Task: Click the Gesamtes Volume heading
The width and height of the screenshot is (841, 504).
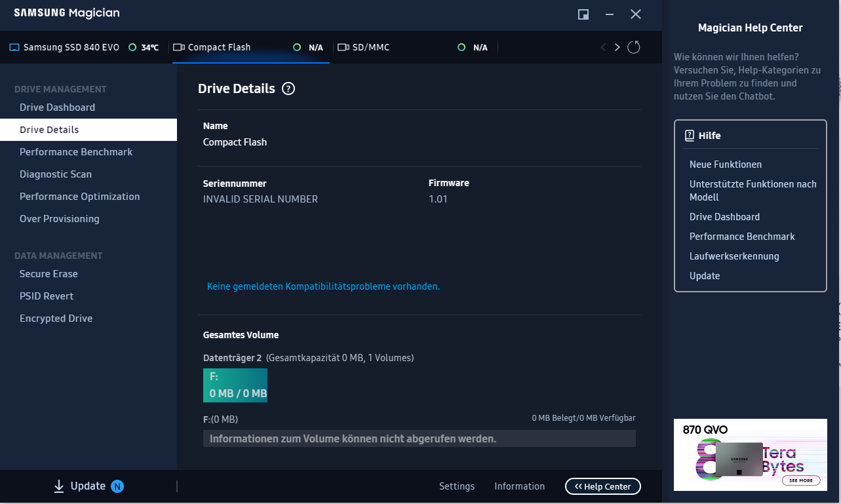Action: click(241, 335)
